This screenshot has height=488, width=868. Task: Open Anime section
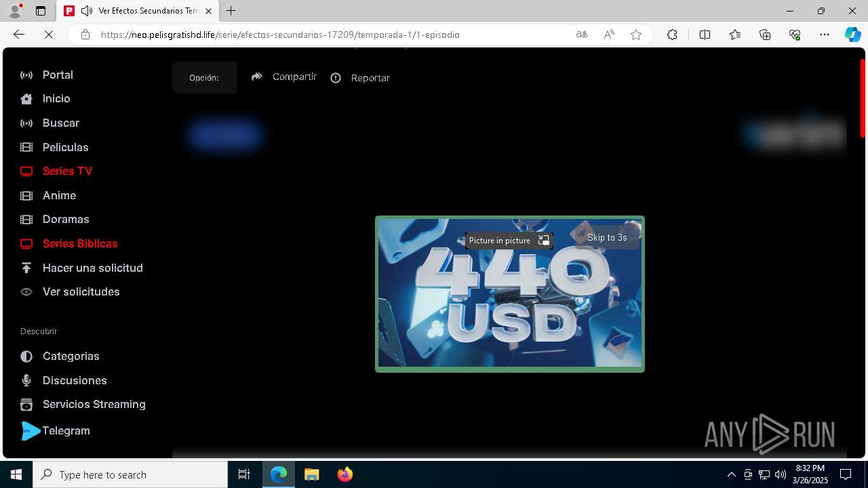[x=59, y=195]
